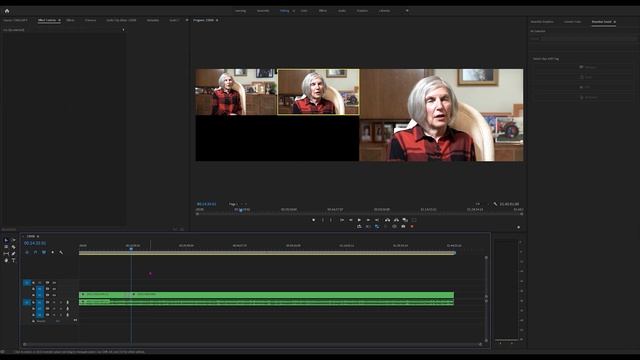Open Program monitor settings wrench
The image size is (640, 360).
pos(495,204)
